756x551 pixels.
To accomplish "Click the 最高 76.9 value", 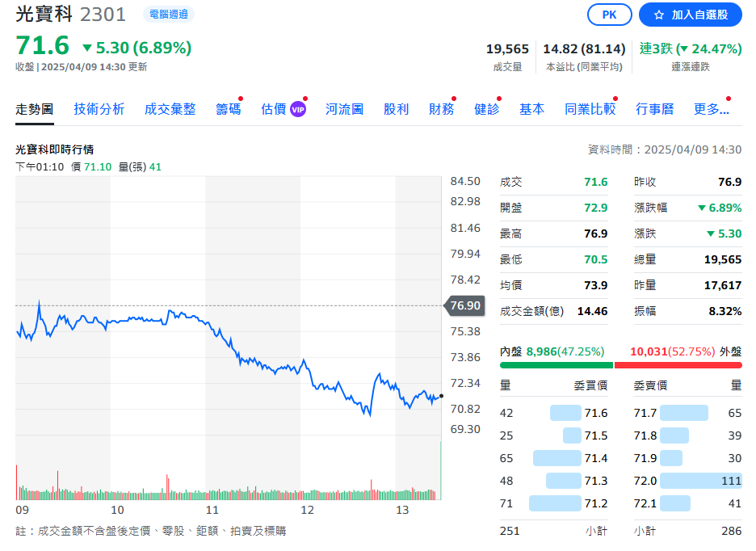I will click(595, 234).
